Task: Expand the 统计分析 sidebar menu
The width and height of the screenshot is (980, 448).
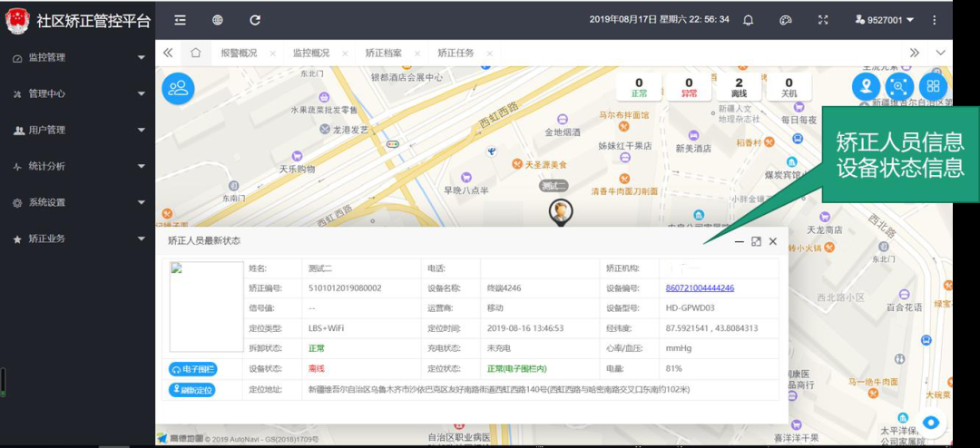Action: 77,166
